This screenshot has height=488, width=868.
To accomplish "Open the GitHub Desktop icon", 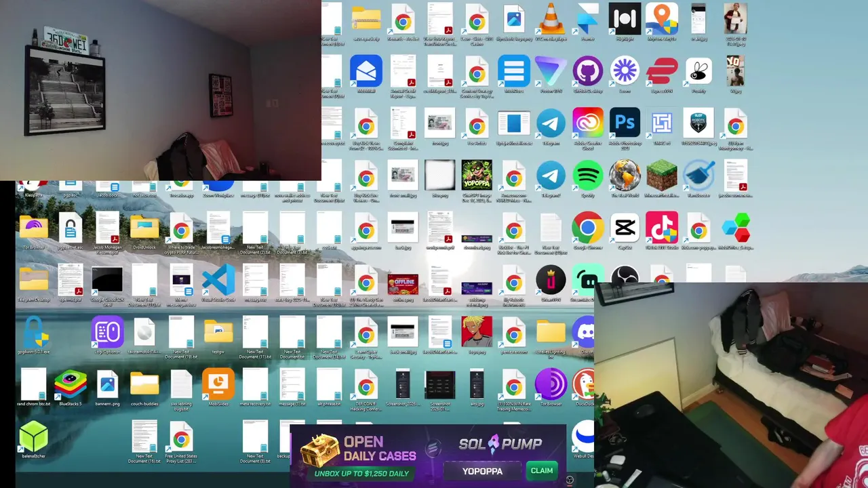I will click(x=587, y=72).
